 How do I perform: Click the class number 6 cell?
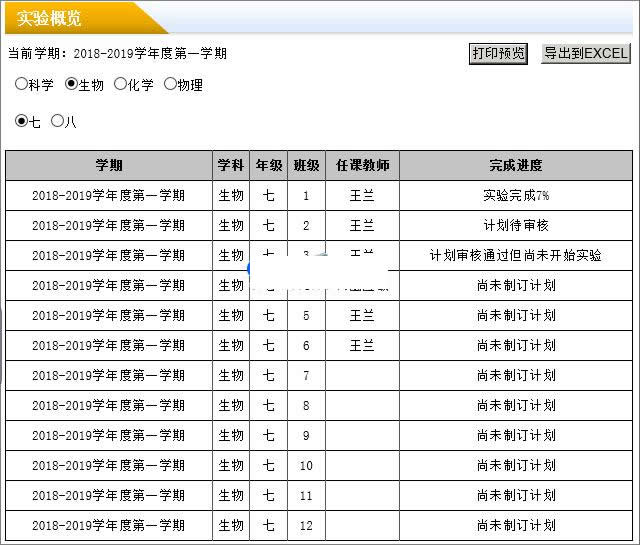click(x=307, y=345)
